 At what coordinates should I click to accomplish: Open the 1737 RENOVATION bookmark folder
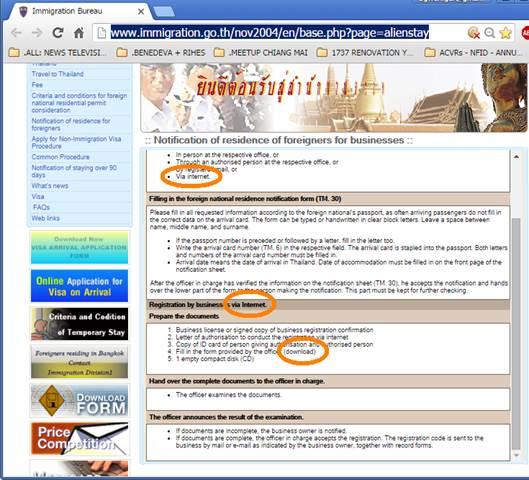[x=365, y=53]
